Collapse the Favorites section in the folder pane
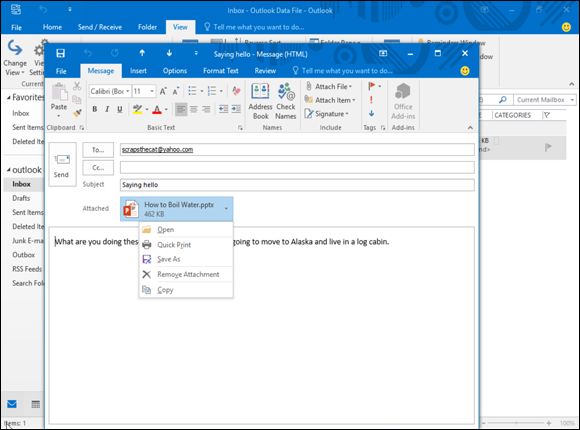Viewport: 580px width, 430px height. pos(9,98)
